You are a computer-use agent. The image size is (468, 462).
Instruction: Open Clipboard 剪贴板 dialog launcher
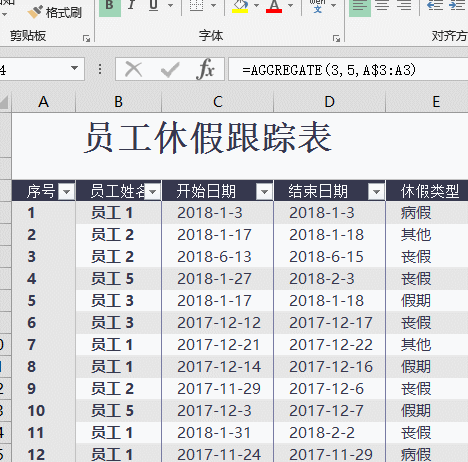point(86,39)
